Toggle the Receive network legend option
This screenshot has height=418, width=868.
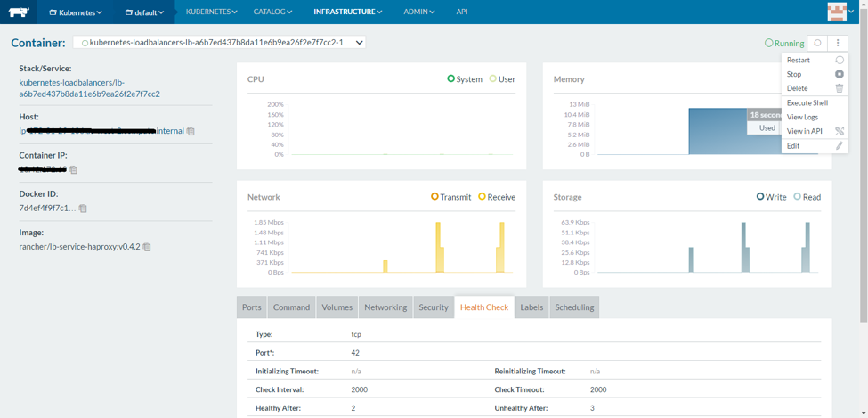click(483, 197)
